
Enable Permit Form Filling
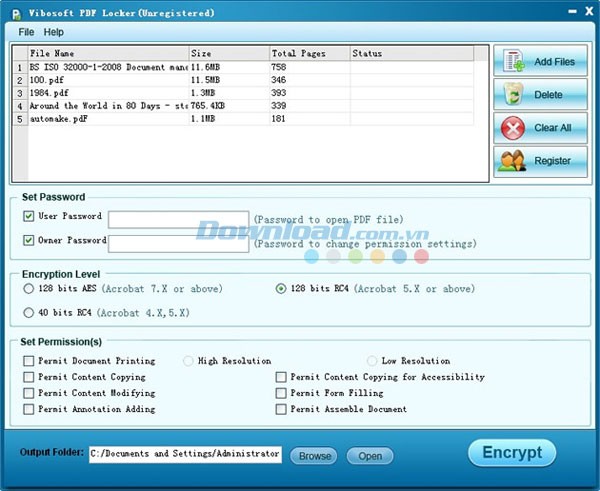click(x=281, y=393)
